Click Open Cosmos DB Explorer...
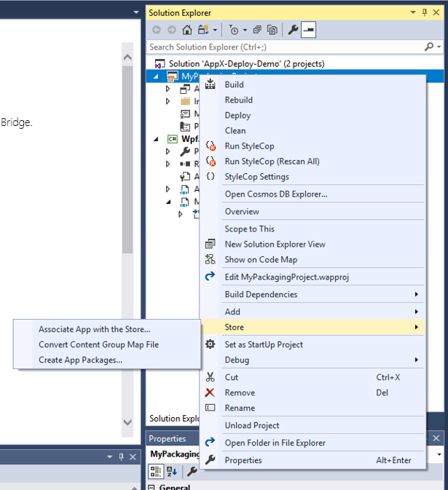 pos(313,194)
